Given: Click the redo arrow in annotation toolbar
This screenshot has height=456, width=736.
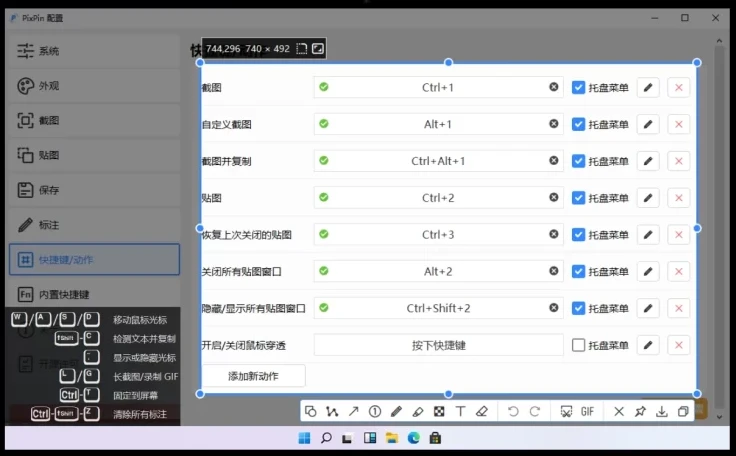Looking at the screenshot, I should click(535, 412).
